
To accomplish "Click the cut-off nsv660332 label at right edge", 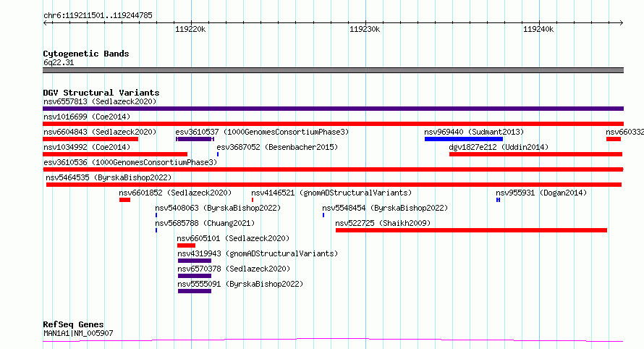I will 624,132.
